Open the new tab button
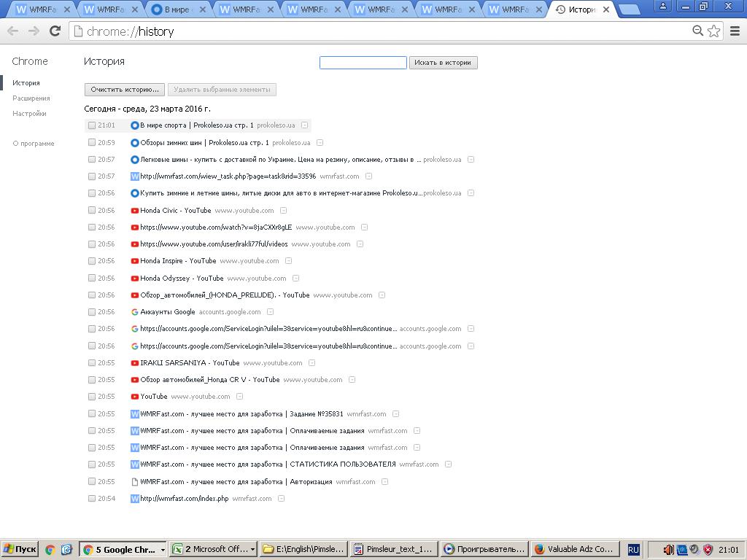Screen dimensions: 747x560 [629, 10]
